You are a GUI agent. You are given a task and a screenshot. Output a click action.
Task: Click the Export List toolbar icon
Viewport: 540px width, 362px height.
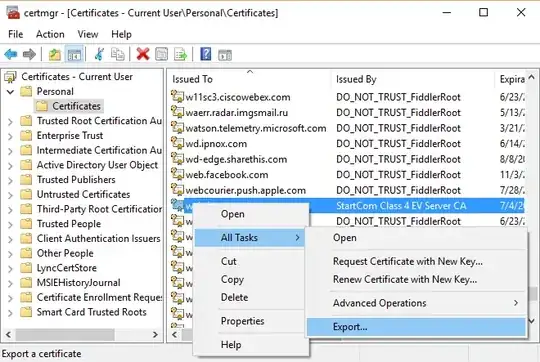tap(180, 54)
